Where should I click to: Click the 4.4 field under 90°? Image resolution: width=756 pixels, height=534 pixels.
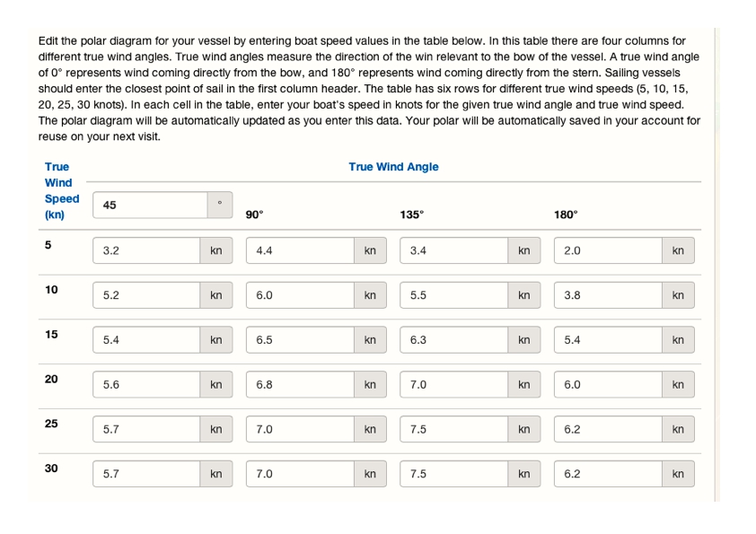pos(300,250)
